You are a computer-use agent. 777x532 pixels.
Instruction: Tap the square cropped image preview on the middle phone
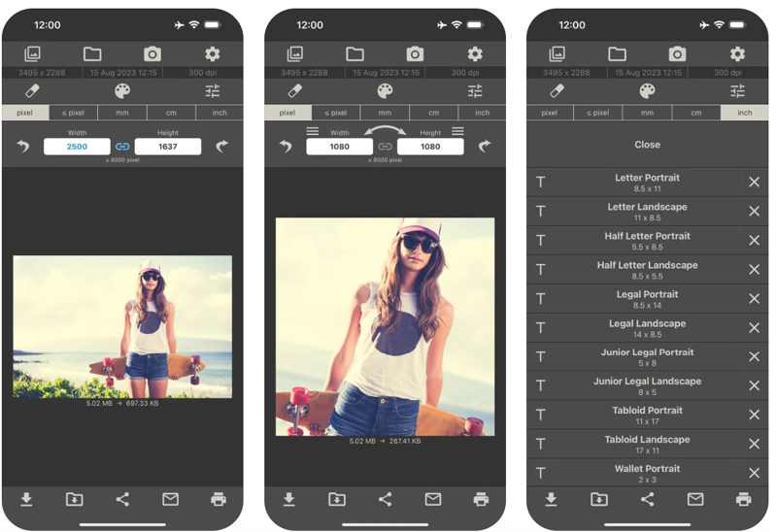[x=385, y=326]
